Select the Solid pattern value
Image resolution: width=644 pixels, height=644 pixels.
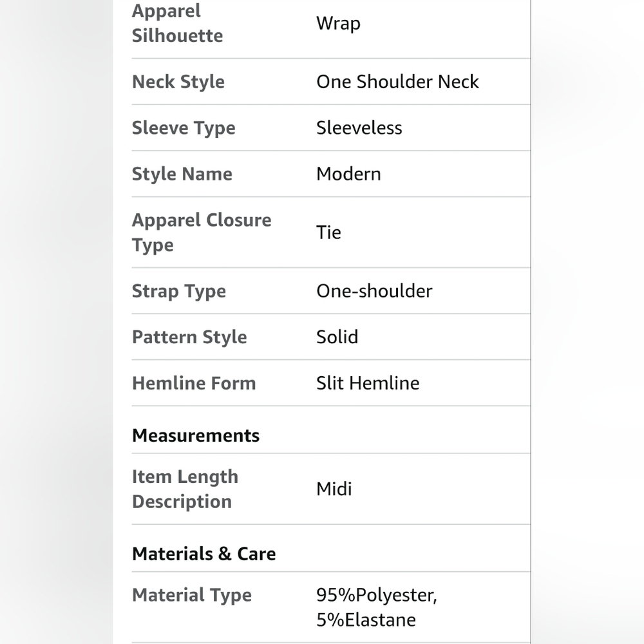pos(337,337)
